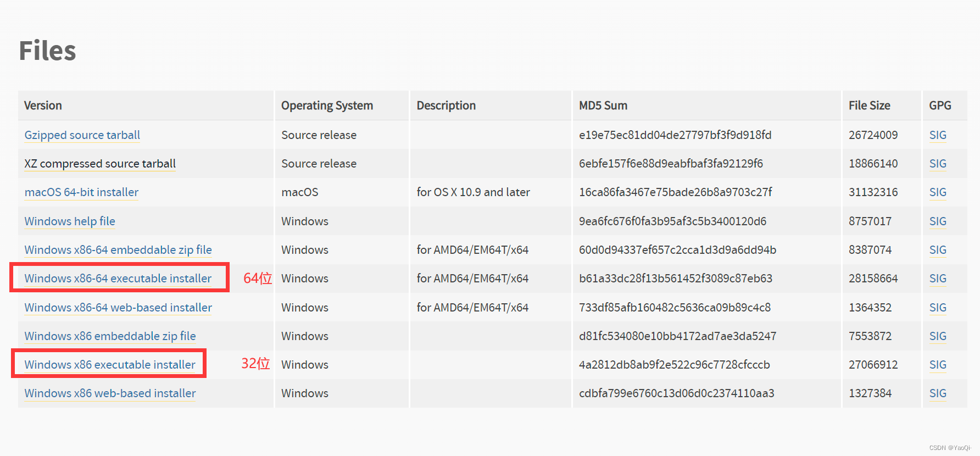Image resolution: width=980 pixels, height=456 pixels.
Task: Click Source release in Gzipped tarball row
Action: (x=319, y=135)
